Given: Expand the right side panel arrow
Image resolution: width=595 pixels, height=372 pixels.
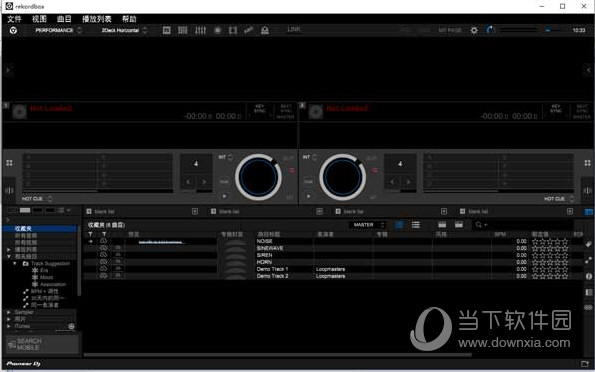Looking at the screenshot, I should (x=588, y=70).
